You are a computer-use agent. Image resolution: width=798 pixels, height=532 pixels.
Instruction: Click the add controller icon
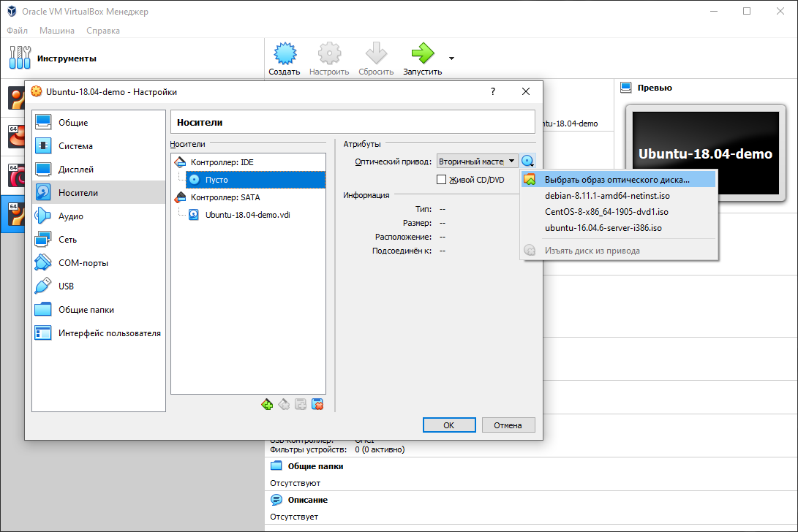click(267, 404)
